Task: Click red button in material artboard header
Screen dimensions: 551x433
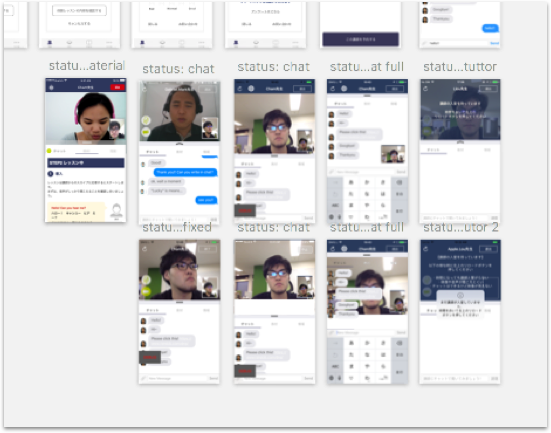Action: point(117,87)
